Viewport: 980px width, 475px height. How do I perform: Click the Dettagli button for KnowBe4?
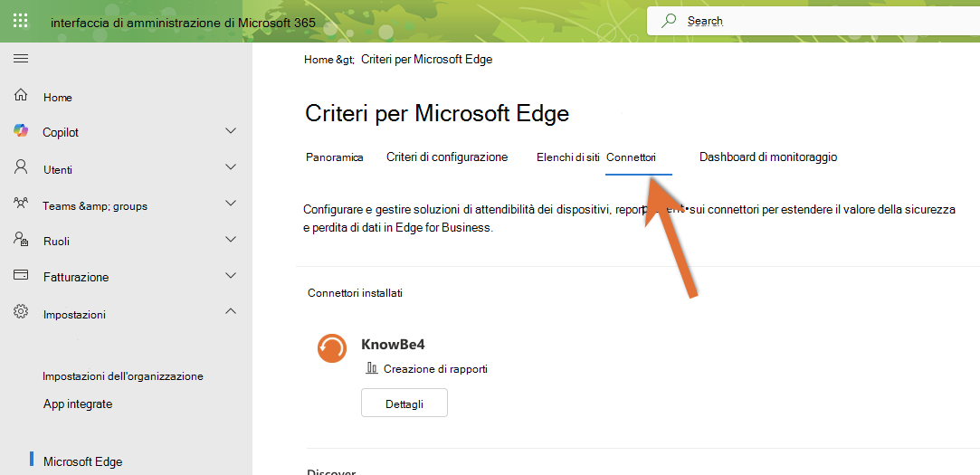[x=404, y=403]
